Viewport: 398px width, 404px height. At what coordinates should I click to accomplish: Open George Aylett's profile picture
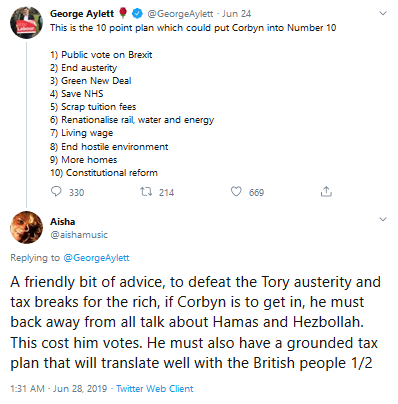coord(26,23)
